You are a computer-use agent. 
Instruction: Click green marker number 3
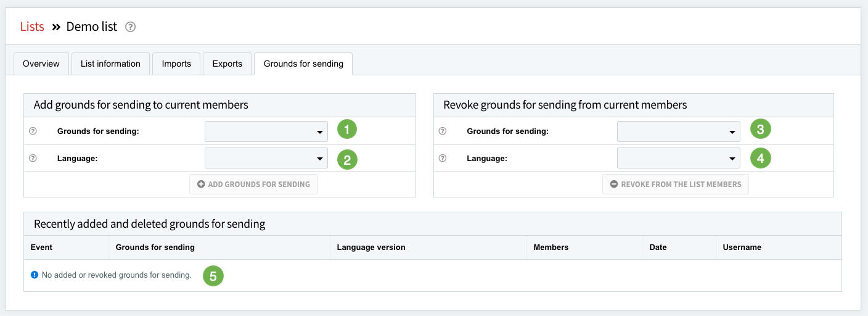pyautogui.click(x=760, y=130)
